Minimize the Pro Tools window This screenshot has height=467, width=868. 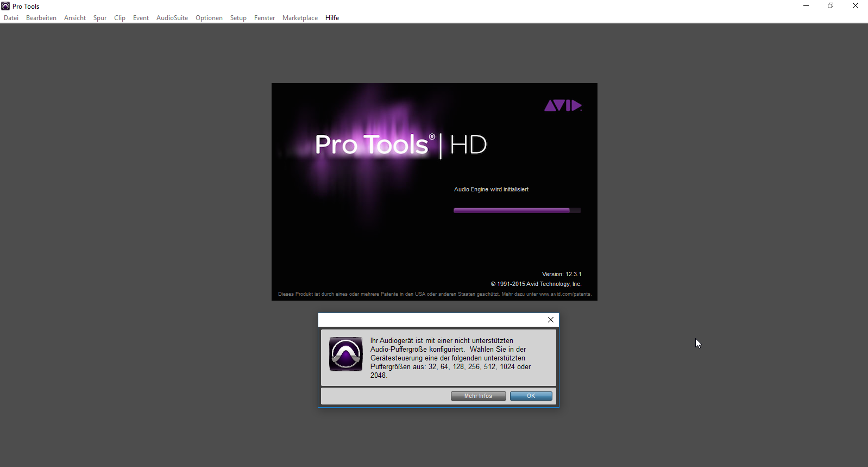806,6
